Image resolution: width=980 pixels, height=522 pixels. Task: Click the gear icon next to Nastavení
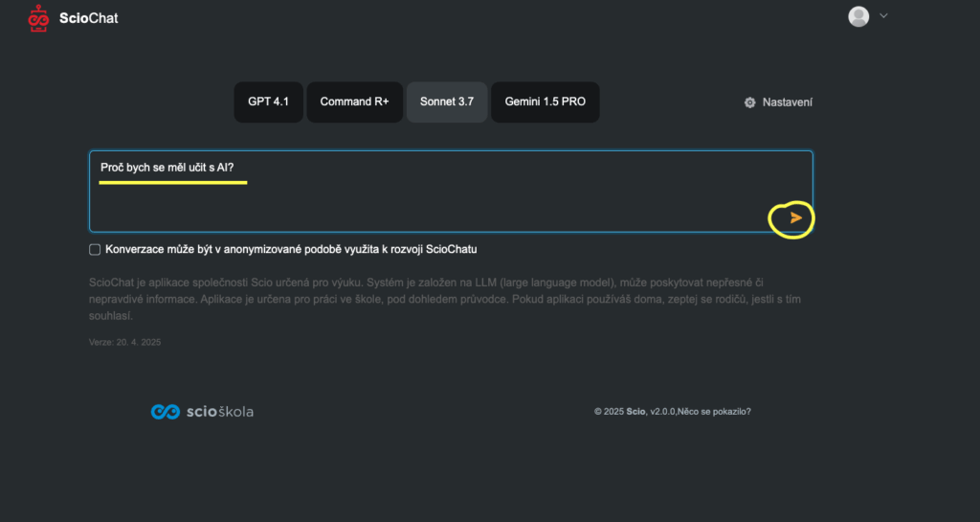[x=750, y=102]
